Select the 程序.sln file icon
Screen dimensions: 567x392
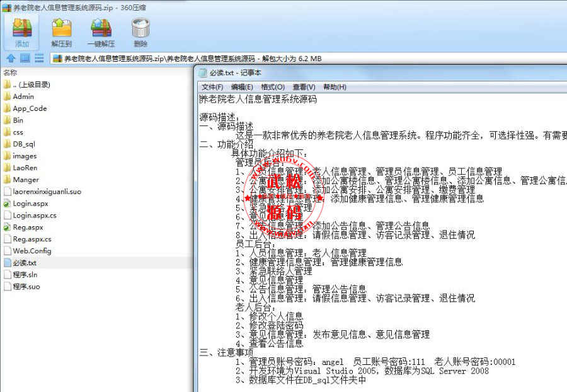7,275
